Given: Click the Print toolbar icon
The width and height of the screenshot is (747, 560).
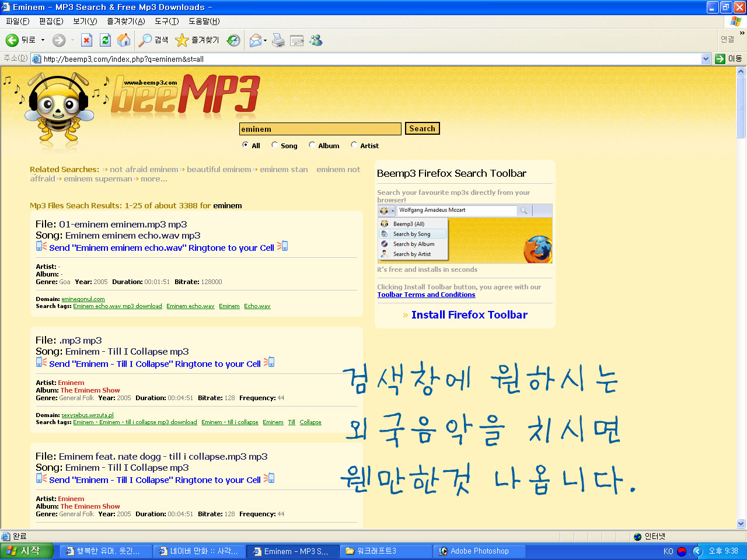Looking at the screenshot, I should (x=278, y=40).
